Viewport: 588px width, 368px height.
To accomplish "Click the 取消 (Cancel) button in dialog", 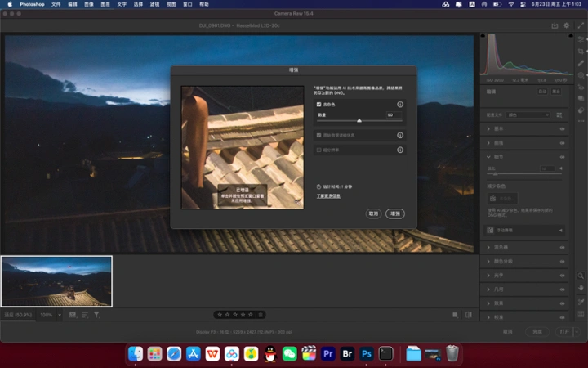I will [x=373, y=213].
